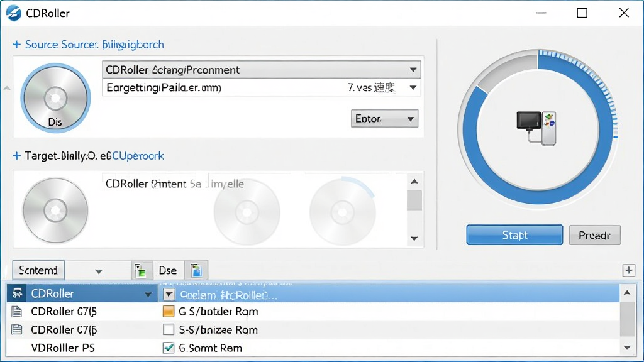Open the dropdown arrow next to Scntemd
This screenshot has height=362, width=644.
(99, 271)
